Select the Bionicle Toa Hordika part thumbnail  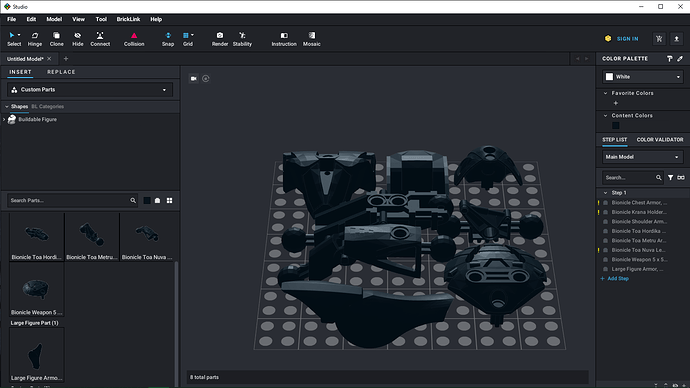37,238
